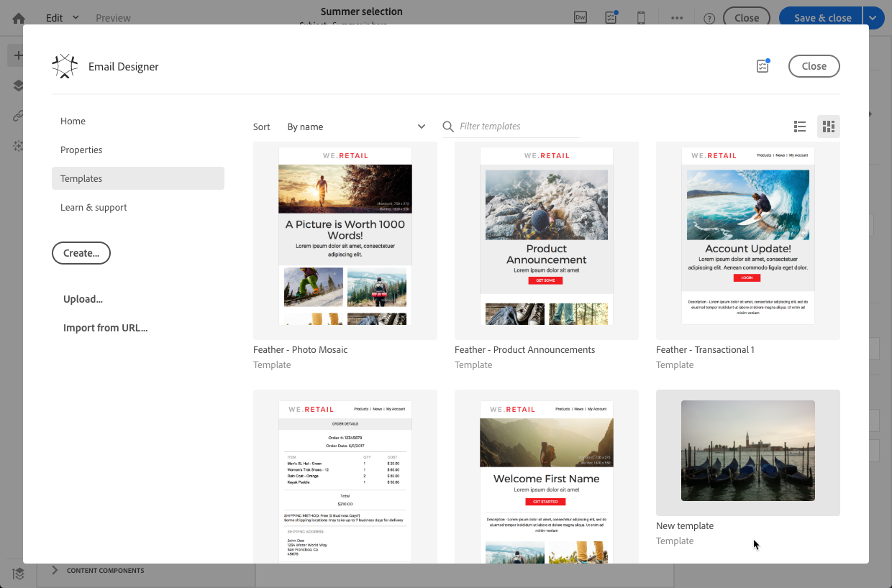Click the Create... button

tap(81, 253)
